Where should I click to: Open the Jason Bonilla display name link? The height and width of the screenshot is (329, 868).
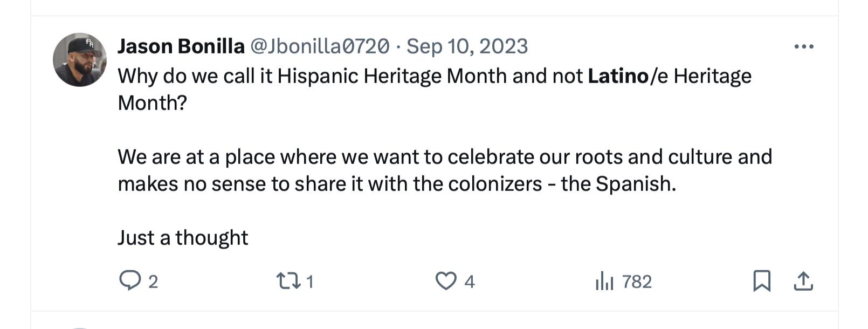(181, 47)
